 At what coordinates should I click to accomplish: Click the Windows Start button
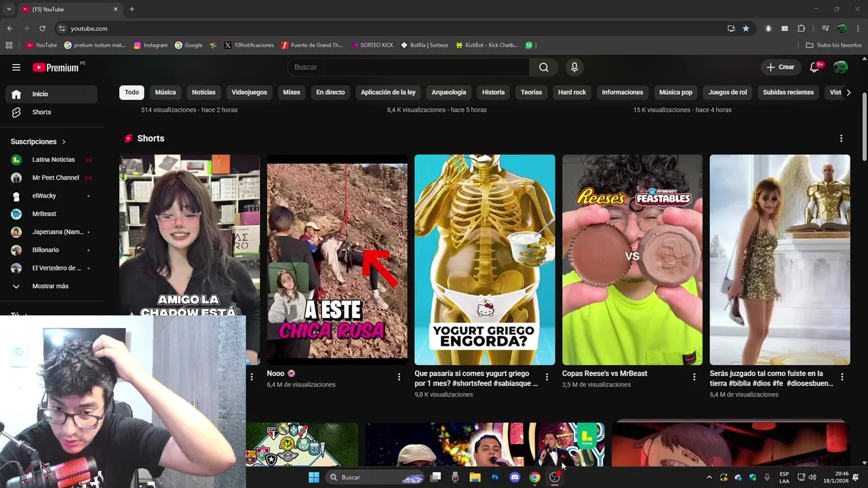314,477
